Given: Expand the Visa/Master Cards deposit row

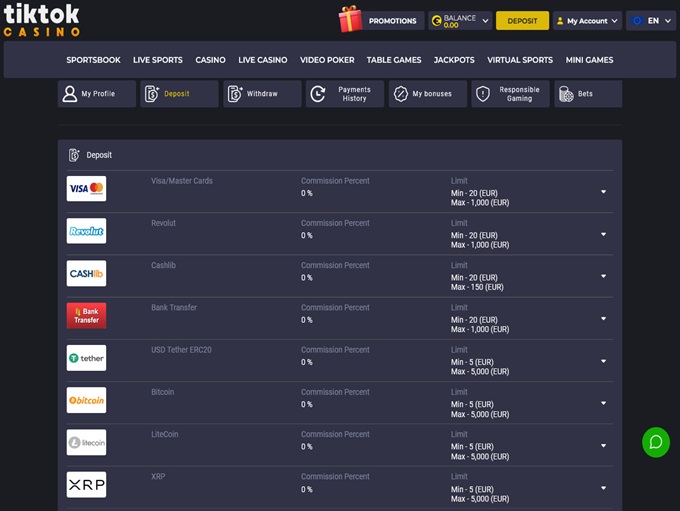Looking at the screenshot, I should click(x=603, y=192).
